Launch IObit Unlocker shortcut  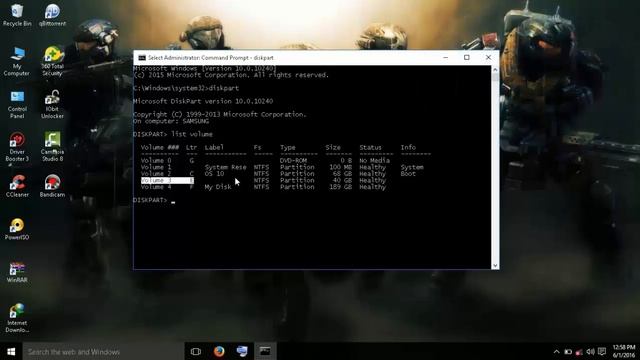coord(52,104)
